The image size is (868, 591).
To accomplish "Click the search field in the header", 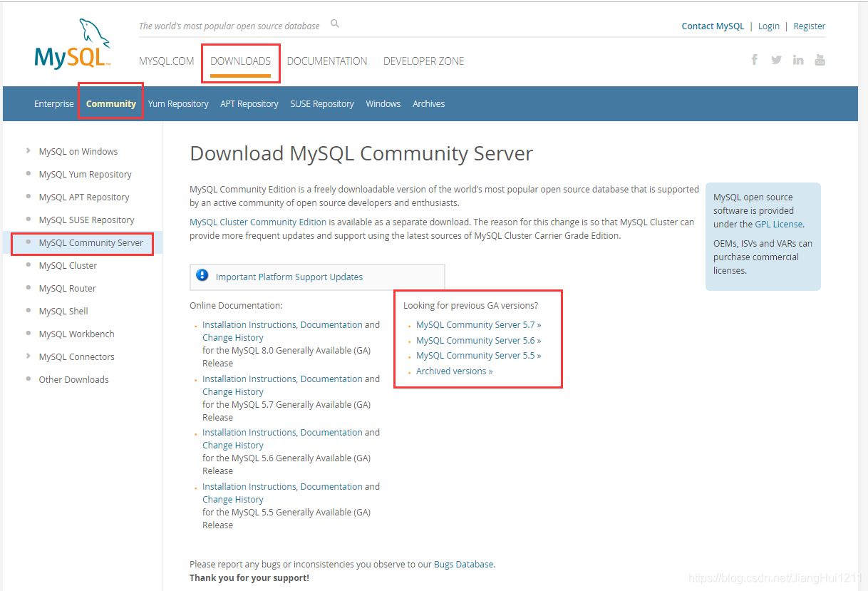I will click(229, 26).
